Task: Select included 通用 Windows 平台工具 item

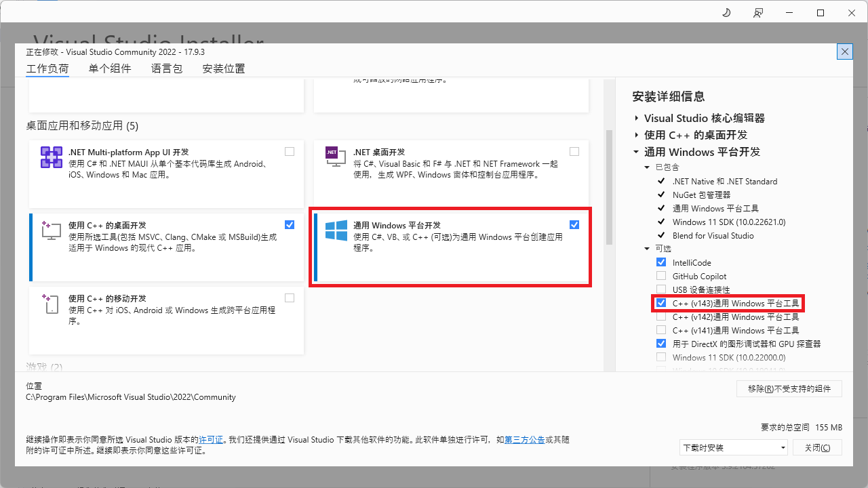Action: click(715, 208)
